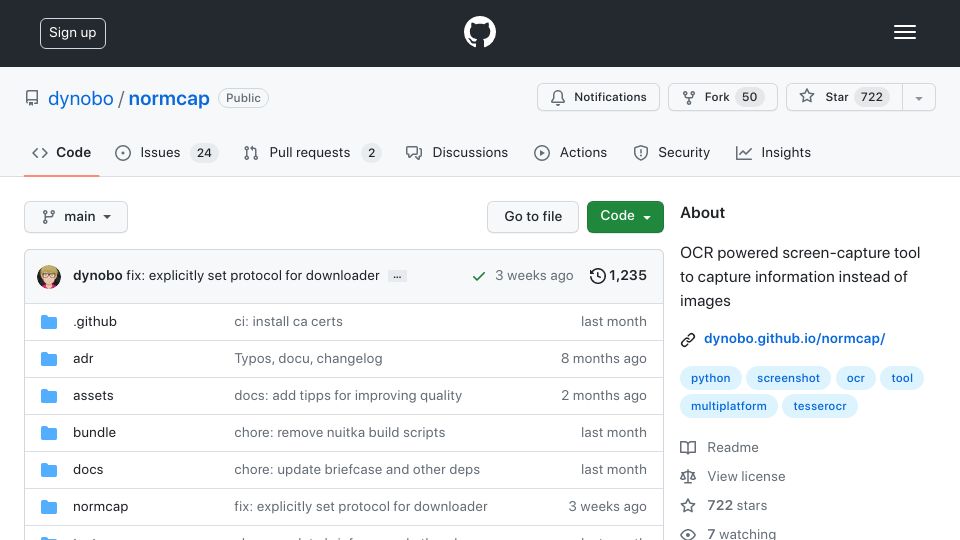Click dynobo author name in commit row
This screenshot has width=960, height=540.
(98, 276)
